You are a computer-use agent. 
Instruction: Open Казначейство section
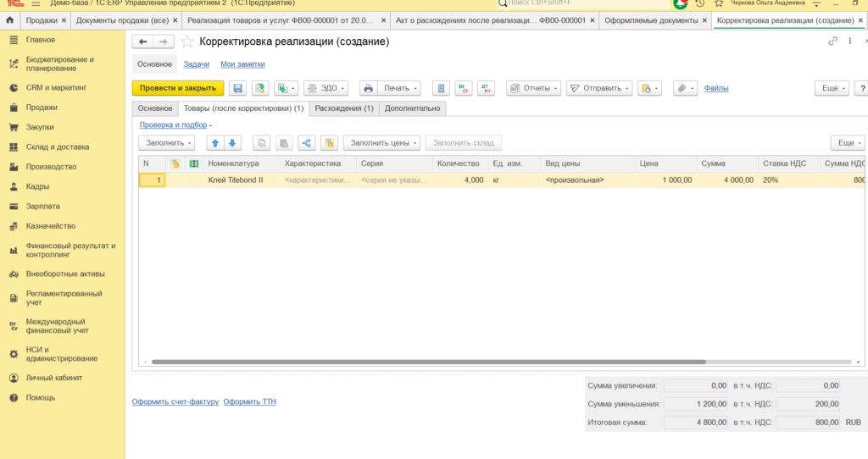pos(50,226)
